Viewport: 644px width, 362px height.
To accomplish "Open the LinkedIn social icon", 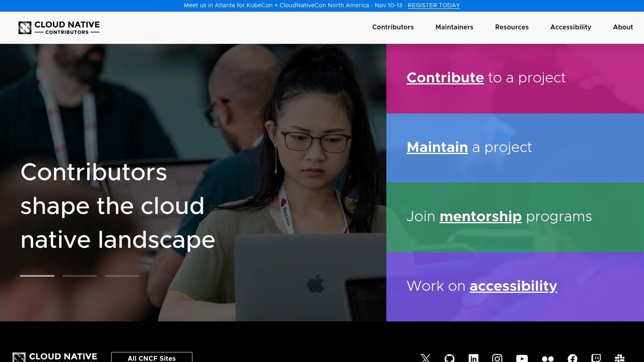I will [473, 358].
